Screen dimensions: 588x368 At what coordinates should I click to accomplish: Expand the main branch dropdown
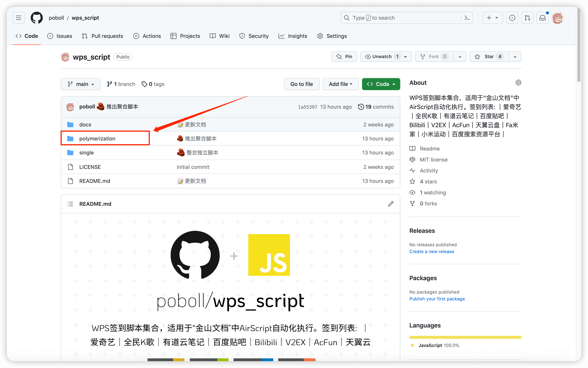(81, 84)
